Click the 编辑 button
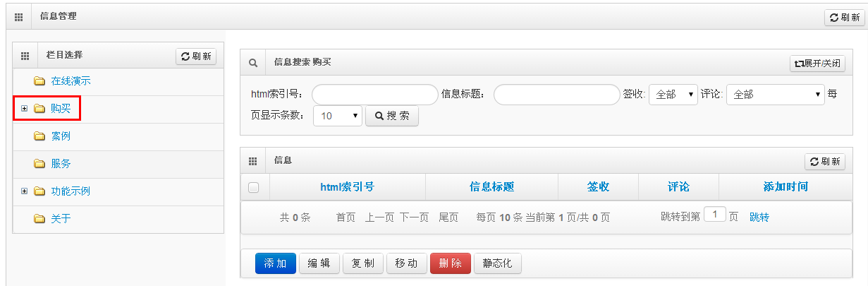Viewport: 868px width, 286px height. click(x=319, y=263)
